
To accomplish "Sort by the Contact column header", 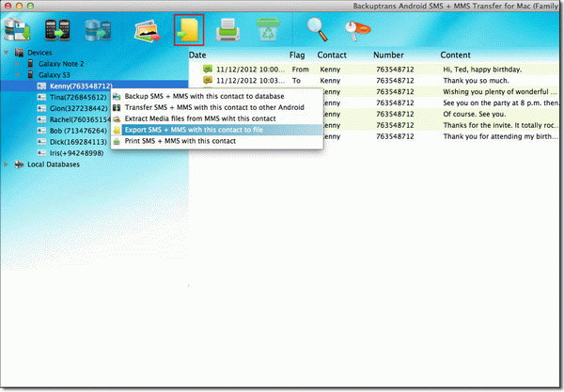I will click(x=332, y=55).
